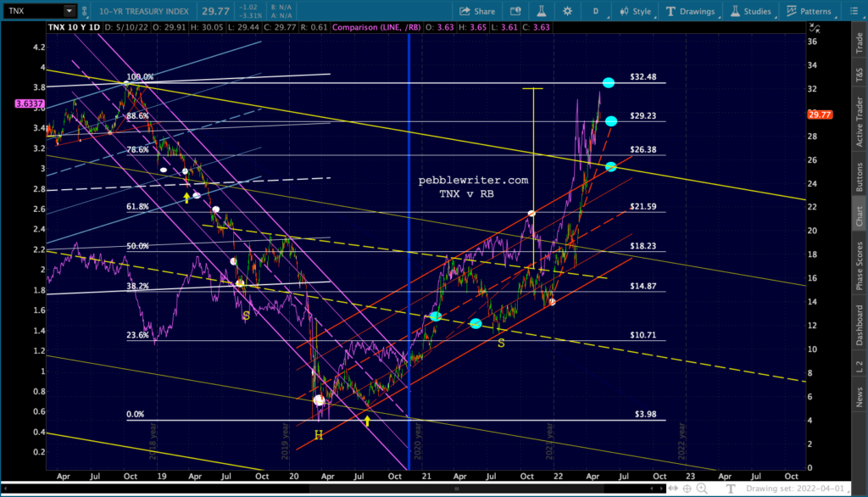Click the TNX symbol input field

click(x=33, y=10)
